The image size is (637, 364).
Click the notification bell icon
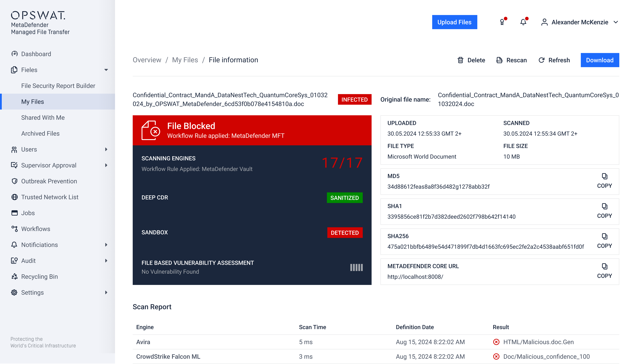(x=523, y=22)
